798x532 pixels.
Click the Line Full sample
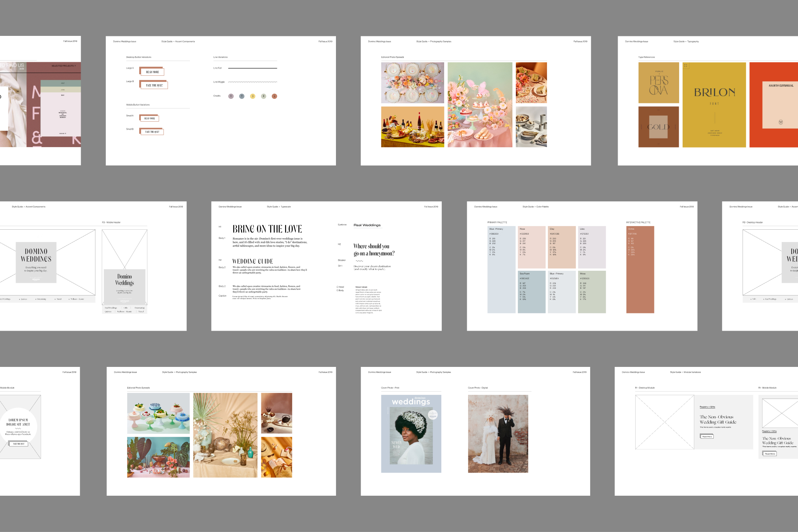pyautogui.click(x=253, y=68)
